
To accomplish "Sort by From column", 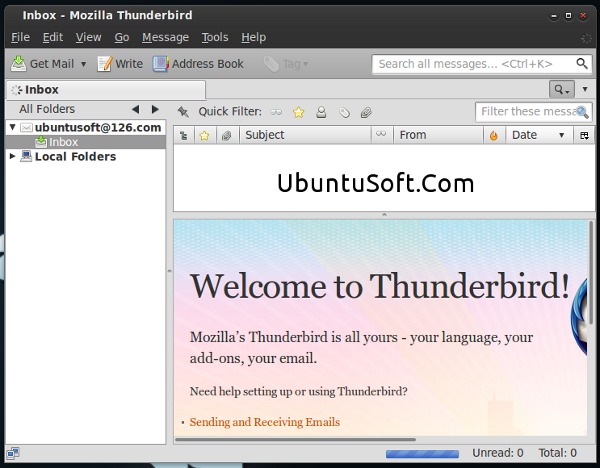I will coord(438,135).
